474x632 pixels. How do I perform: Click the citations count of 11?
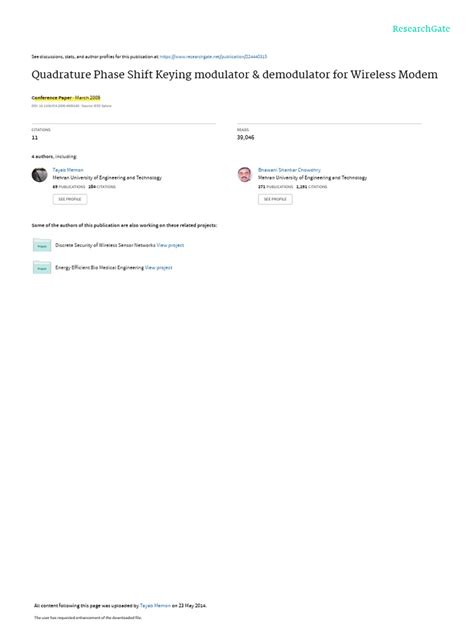point(35,137)
